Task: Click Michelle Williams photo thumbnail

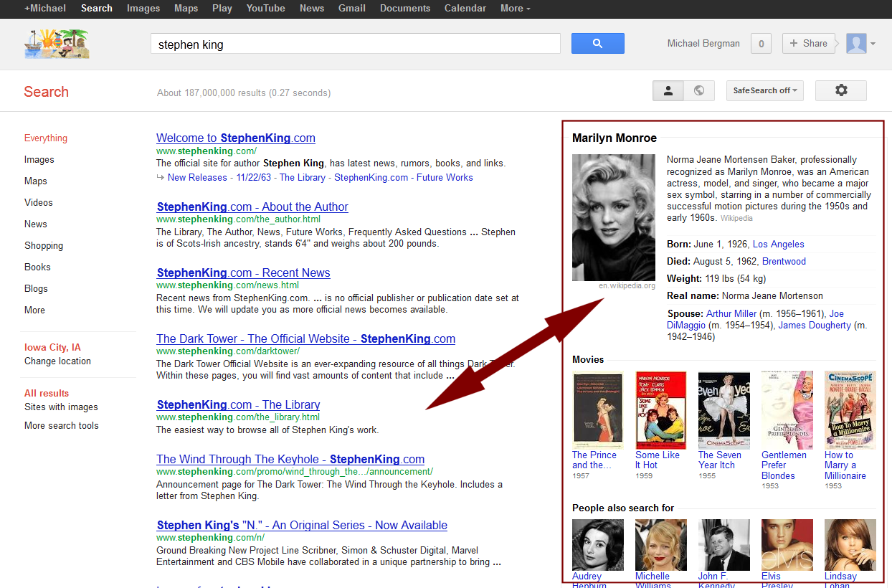Action: point(661,545)
